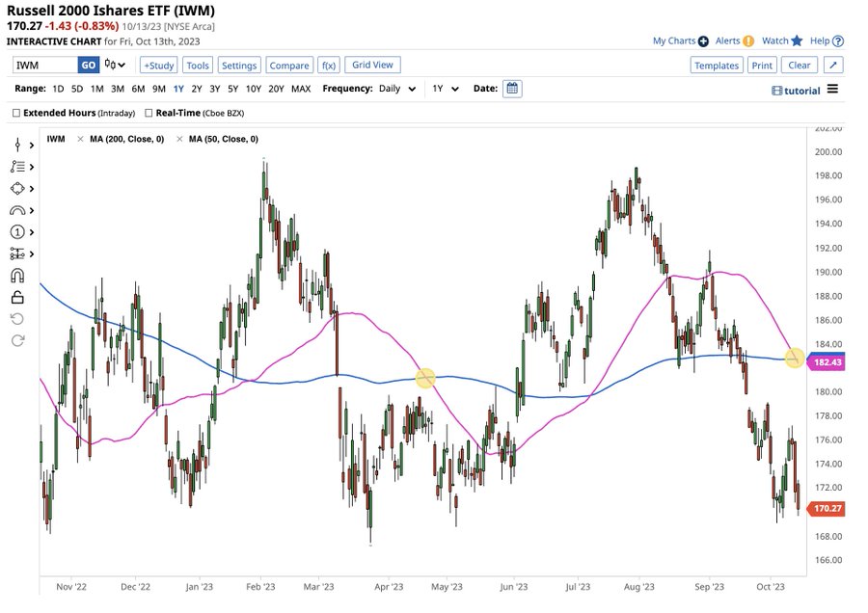
Task: Open the tutorial video link
Action: click(796, 91)
